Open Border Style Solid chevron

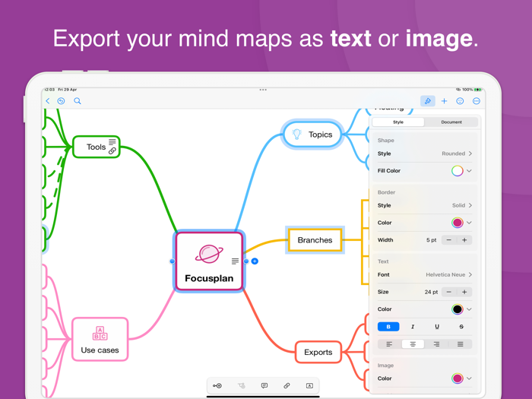[x=470, y=205]
